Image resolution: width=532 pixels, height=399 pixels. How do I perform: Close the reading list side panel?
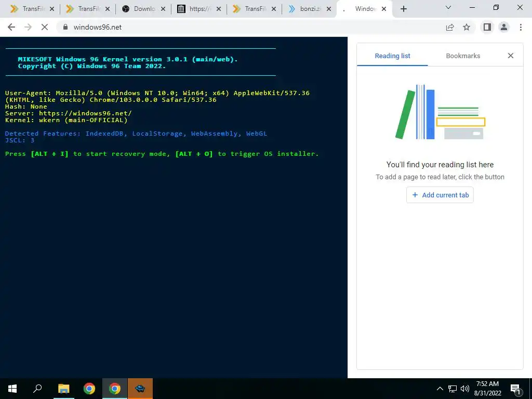click(x=510, y=56)
